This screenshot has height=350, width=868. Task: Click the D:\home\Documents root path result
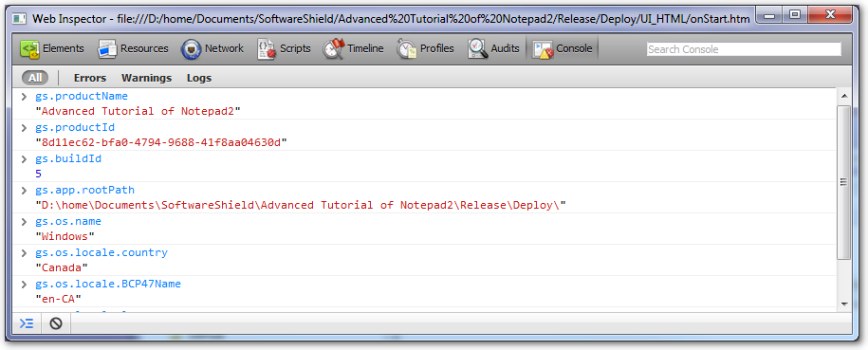pyautogui.click(x=301, y=205)
